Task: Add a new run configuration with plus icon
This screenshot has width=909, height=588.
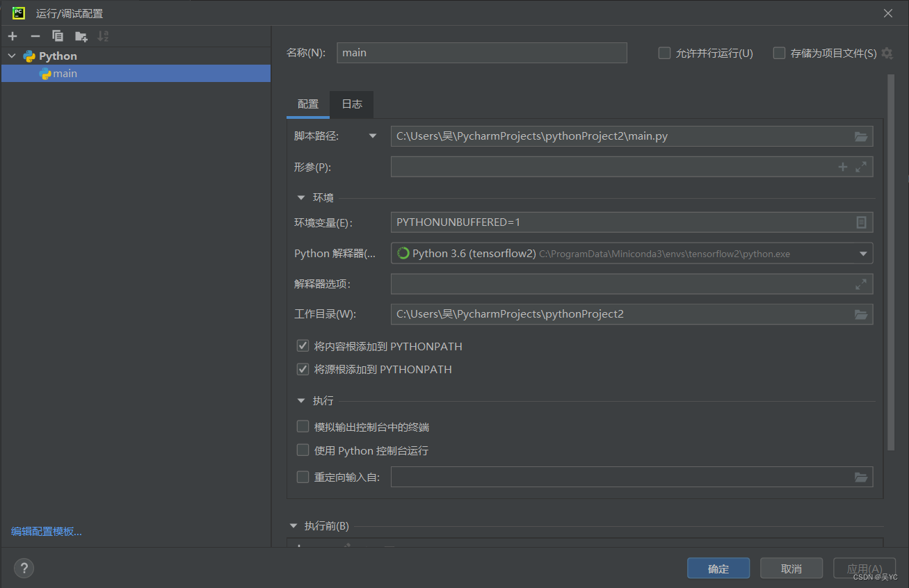Action: [x=13, y=36]
